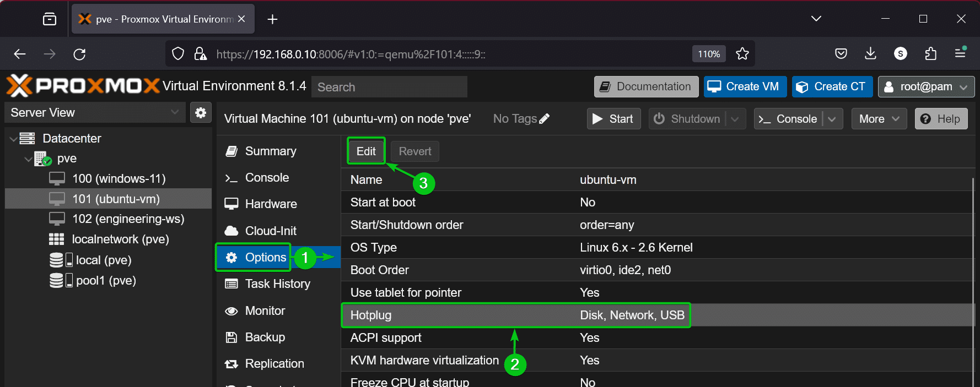
Task: Open browser downloads panel
Action: click(x=871, y=54)
